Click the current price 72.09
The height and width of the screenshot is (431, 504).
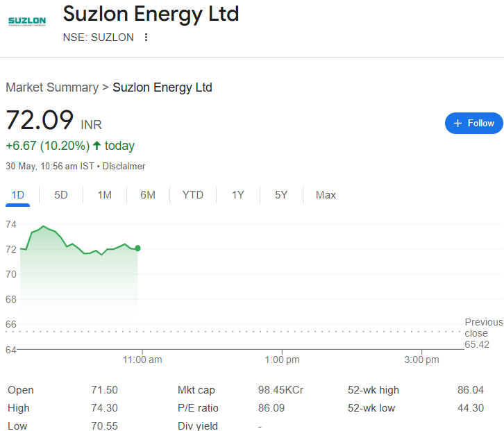(x=40, y=120)
